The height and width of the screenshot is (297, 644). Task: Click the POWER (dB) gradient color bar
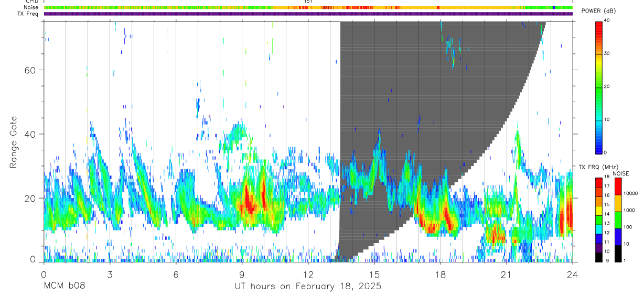tap(598, 87)
